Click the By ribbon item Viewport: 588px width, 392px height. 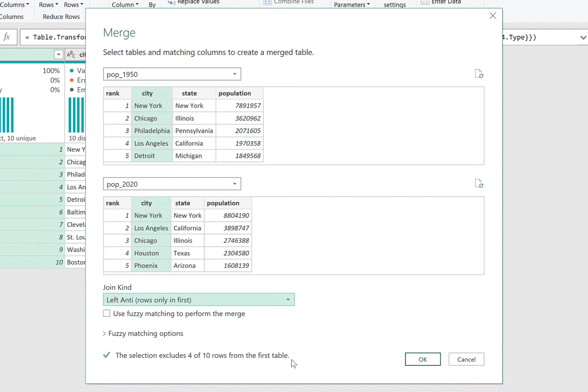(152, 5)
